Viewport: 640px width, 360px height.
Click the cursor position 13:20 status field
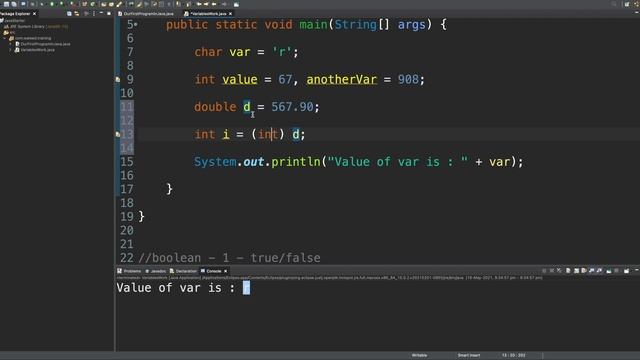point(513,356)
